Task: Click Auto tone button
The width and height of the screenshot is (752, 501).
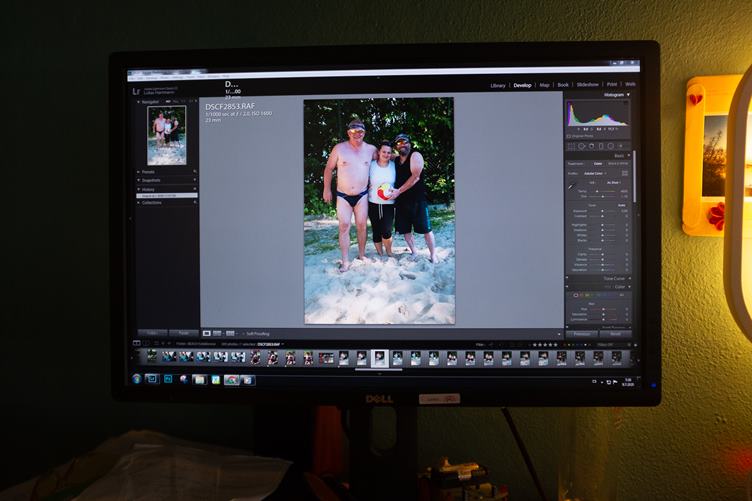Action: pyautogui.click(x=622, y=205)
